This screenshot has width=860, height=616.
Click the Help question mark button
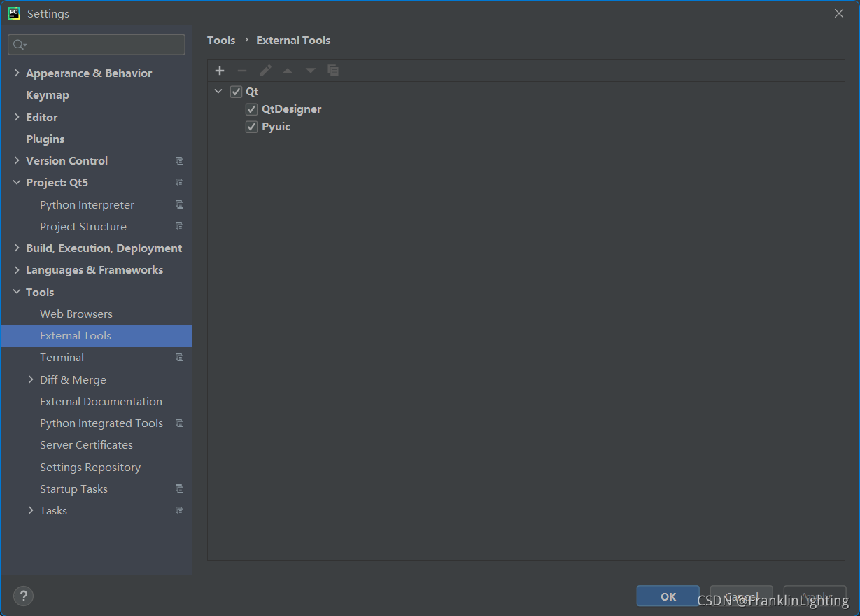coord(23,596)
